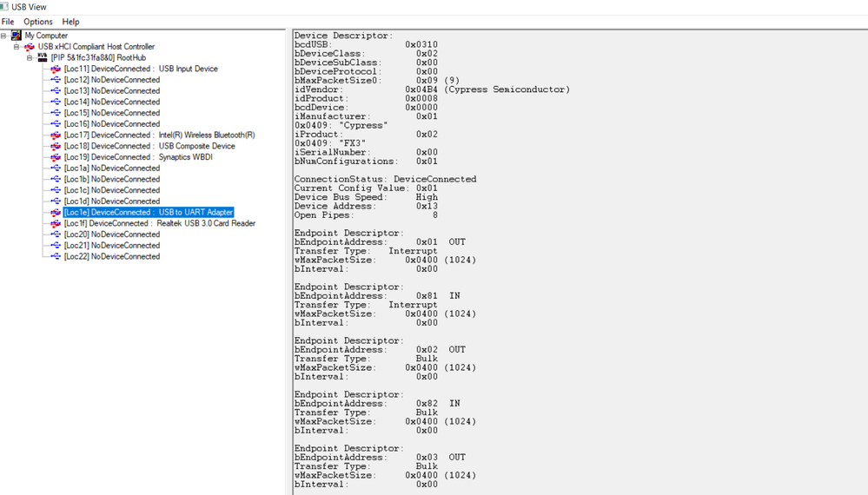Click the Loc14 empty port icon

[56, 102]
